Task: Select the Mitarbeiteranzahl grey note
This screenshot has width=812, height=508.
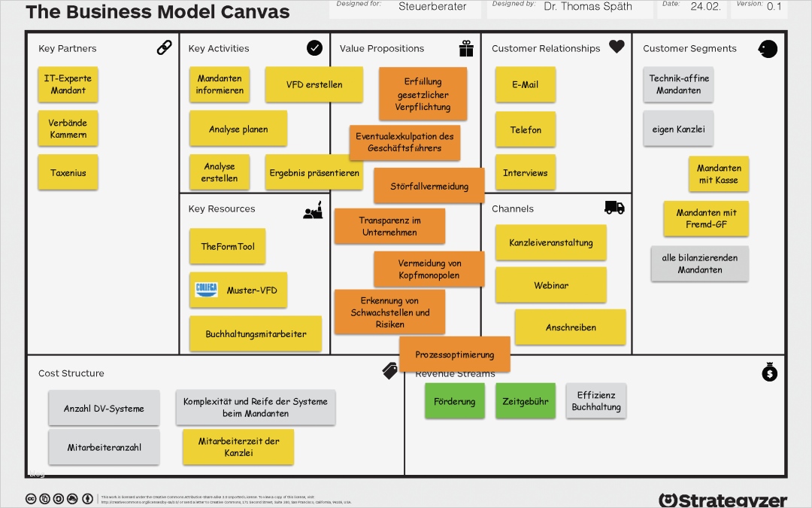Action: point(104,447)
